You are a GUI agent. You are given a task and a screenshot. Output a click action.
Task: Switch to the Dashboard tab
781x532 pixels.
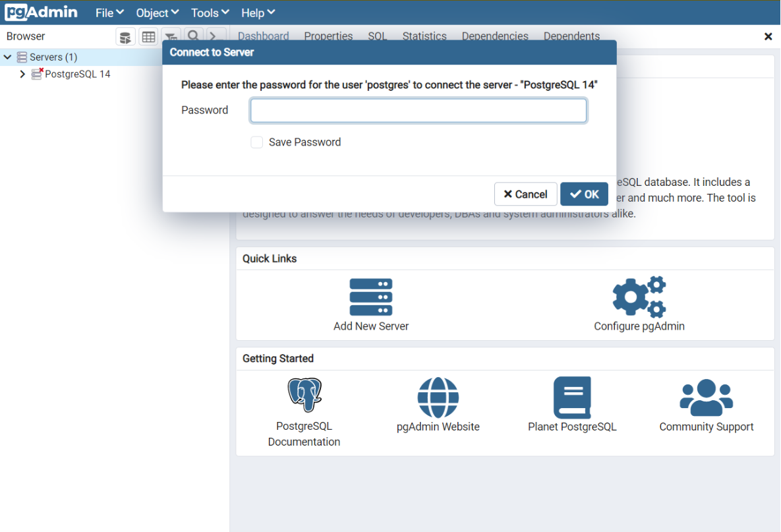264,36
